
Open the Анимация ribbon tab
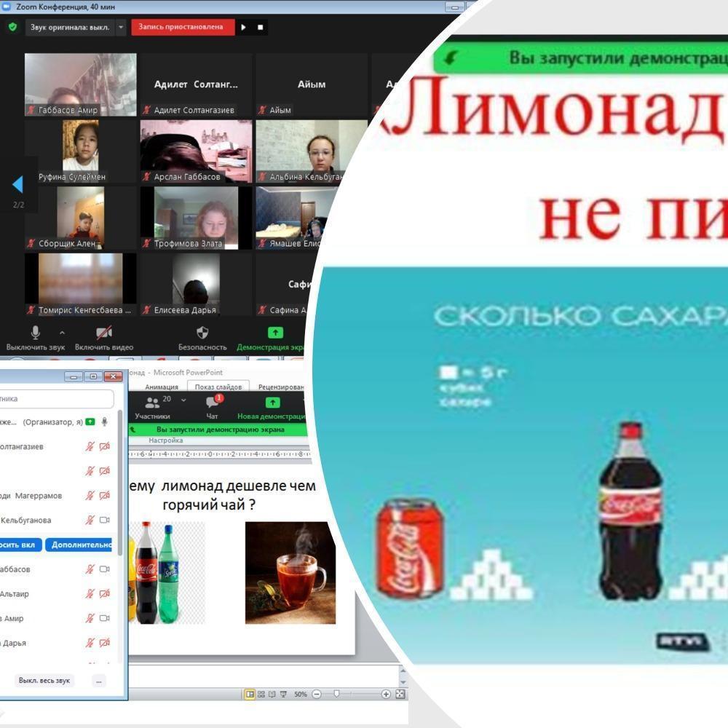tap(162, 387)
